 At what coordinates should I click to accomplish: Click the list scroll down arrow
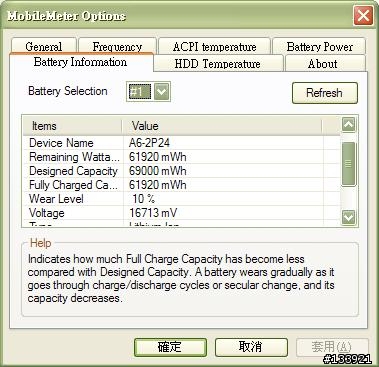tap(349, 217)
